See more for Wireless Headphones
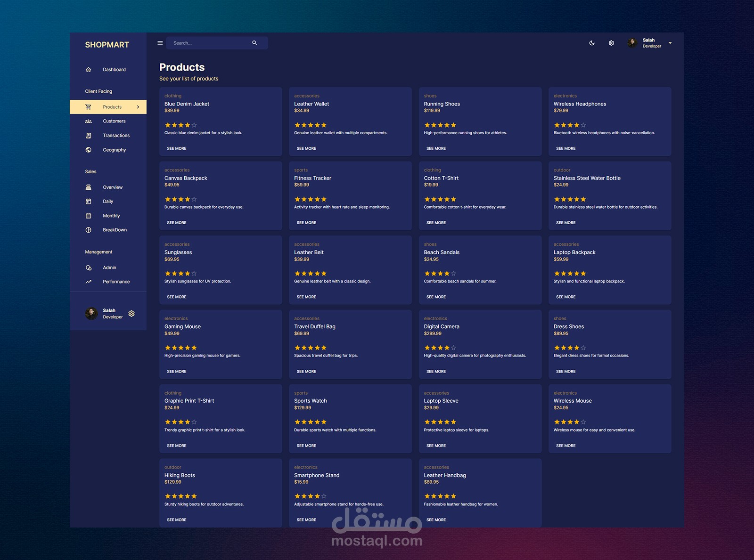The height and width of the screenshot is (560, 754). (565, 148)
